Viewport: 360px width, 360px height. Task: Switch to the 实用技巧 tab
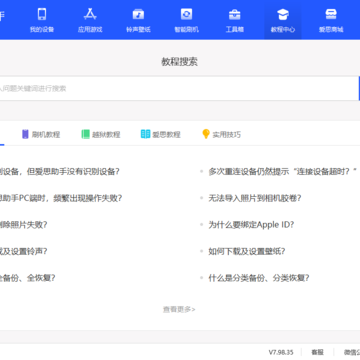[x=221, y=134]
